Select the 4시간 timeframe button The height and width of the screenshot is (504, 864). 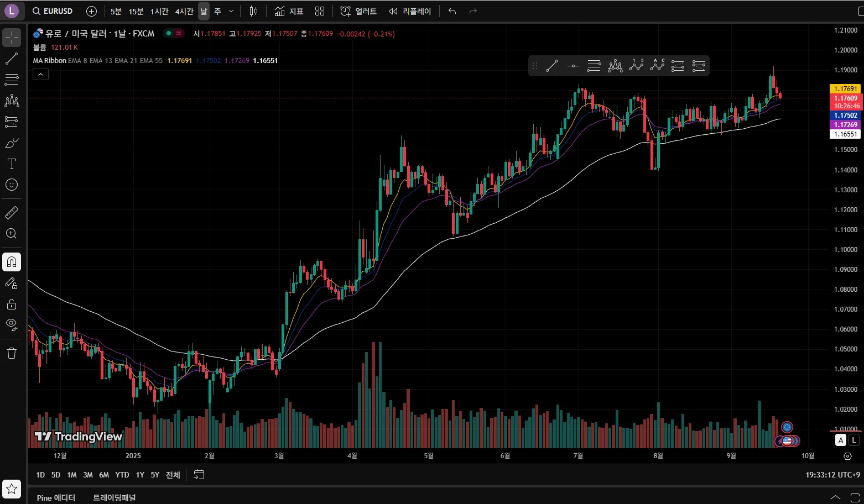(184, 11)
